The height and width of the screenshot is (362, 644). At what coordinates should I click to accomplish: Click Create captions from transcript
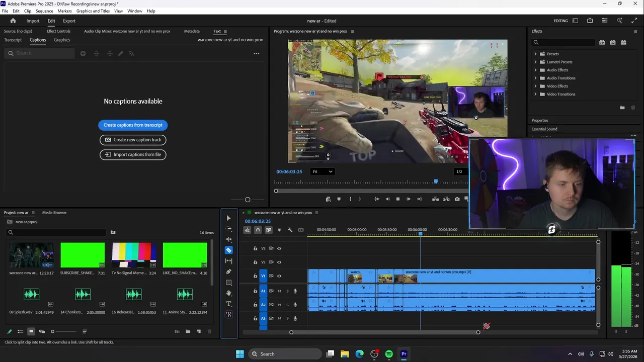click(x=133, y=125)
